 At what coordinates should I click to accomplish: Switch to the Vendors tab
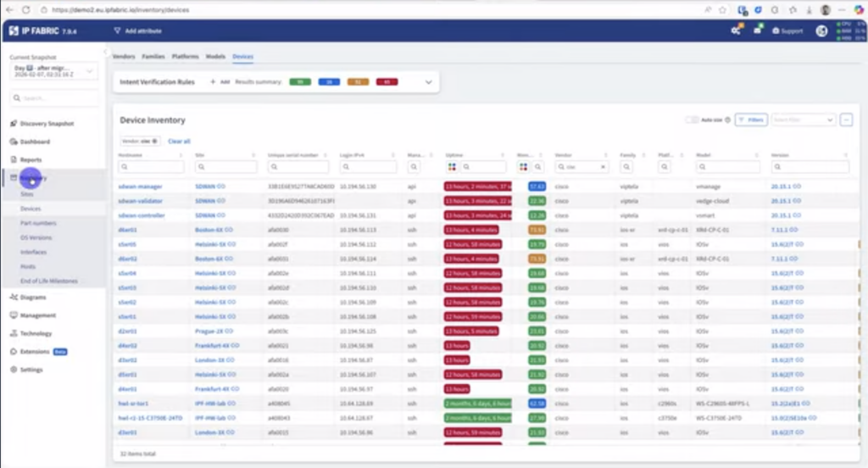(x=124, y=57)
